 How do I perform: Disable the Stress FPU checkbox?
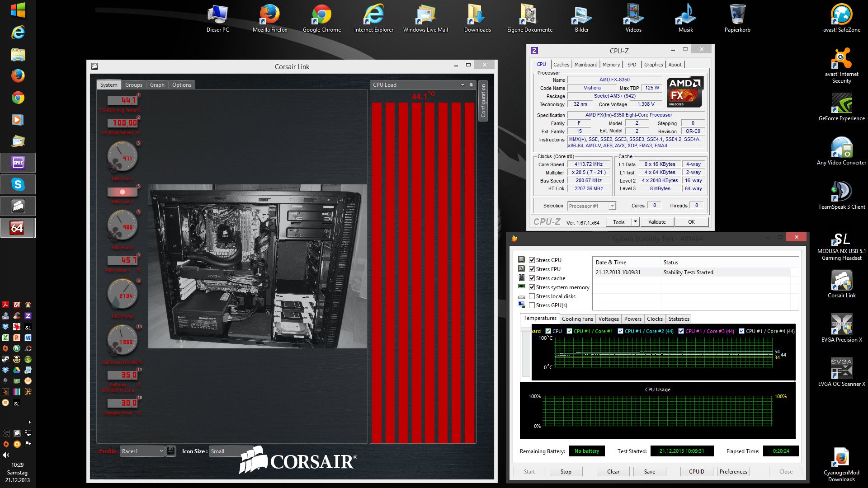(532, 269)
